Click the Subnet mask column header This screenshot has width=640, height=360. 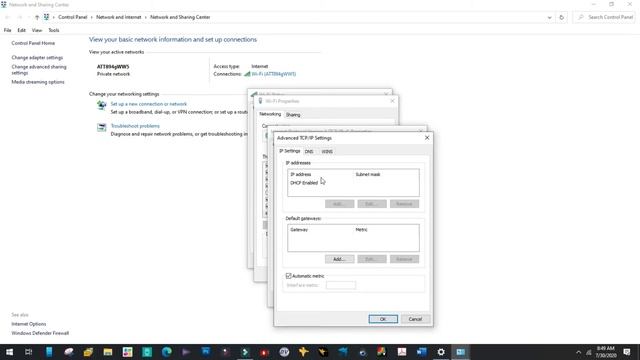368,174
